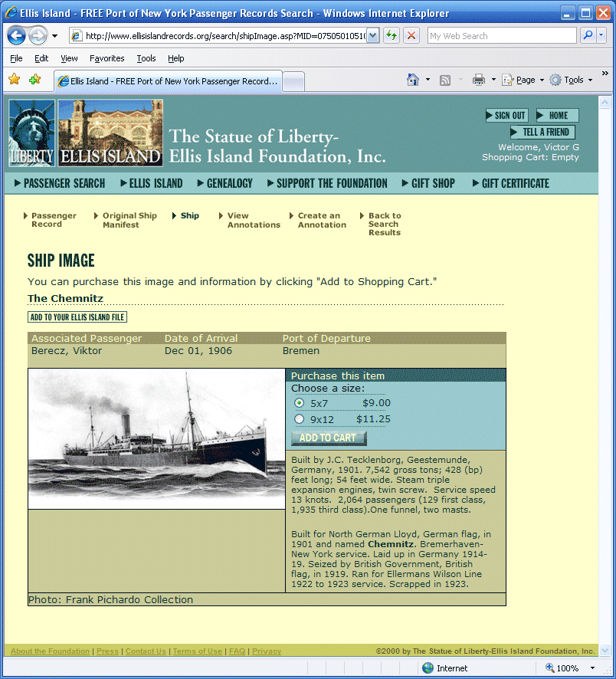Screen dimensions: 616x679
Task: Click the Ellis Island building logo
Action: tap(110, 133)
